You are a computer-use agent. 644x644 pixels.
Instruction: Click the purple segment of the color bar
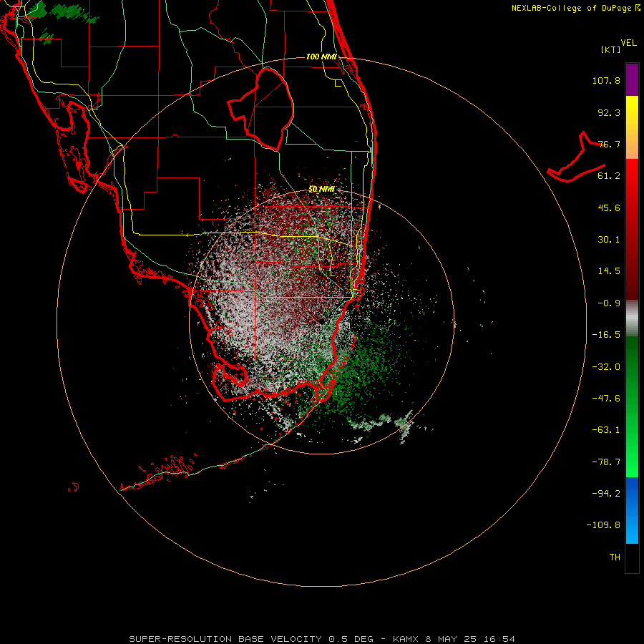click(x=632, y=79)
